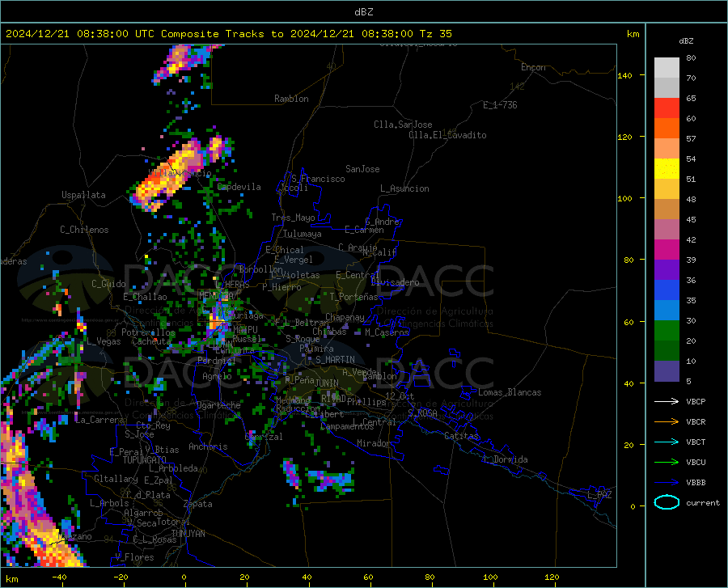This screenshot has height=588, width=728.
Task: Click the 'C_Chilenos' map label
Action: click(84, 230)
